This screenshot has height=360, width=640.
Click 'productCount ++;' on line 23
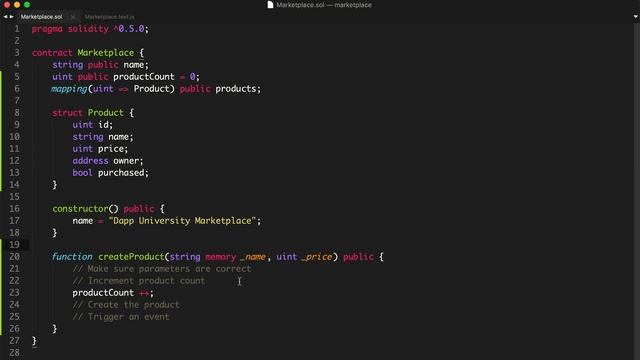click(113, 293)
